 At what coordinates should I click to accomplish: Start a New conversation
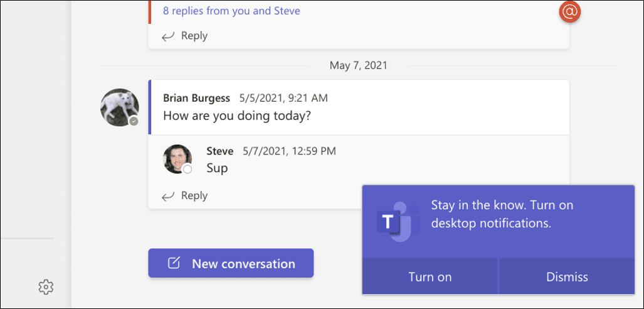[231, 264]
